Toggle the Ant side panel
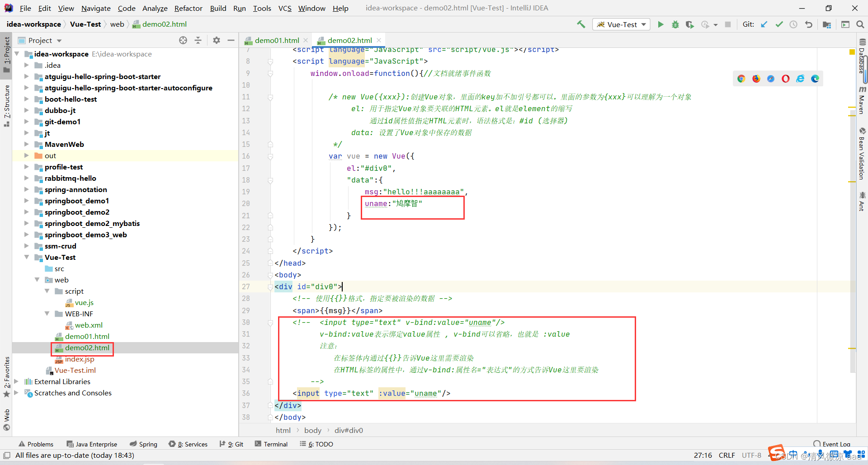The width and height of the screenshot is (868, 465). 862,201
